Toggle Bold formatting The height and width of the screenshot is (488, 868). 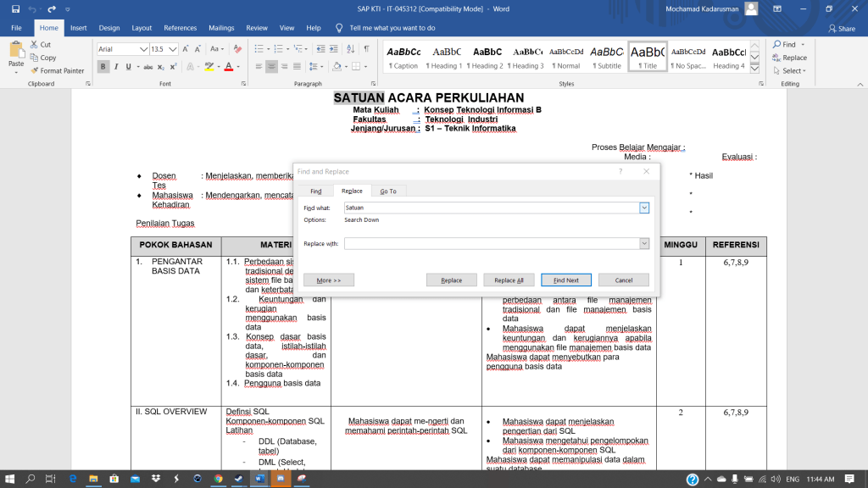point(103,67)
